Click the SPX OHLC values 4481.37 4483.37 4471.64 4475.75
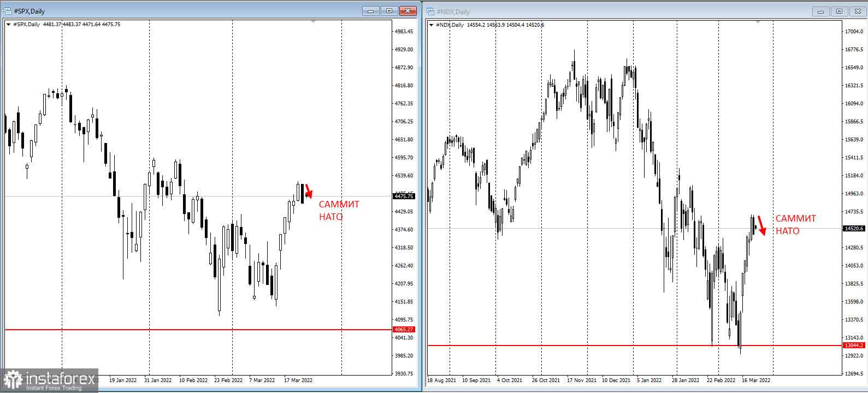Viewport: 868px width, 393px height. (81, 25)
